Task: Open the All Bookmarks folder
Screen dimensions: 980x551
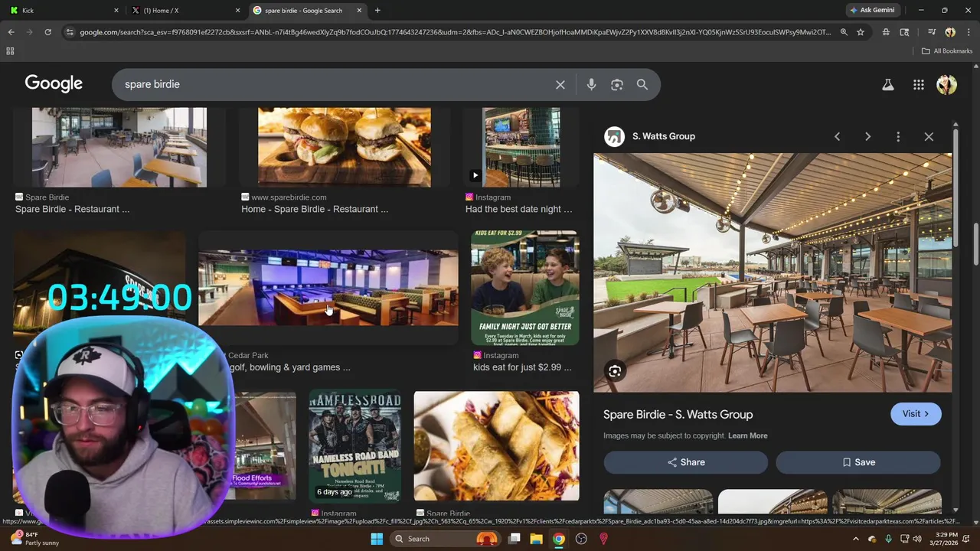Action: pos(947,51)
